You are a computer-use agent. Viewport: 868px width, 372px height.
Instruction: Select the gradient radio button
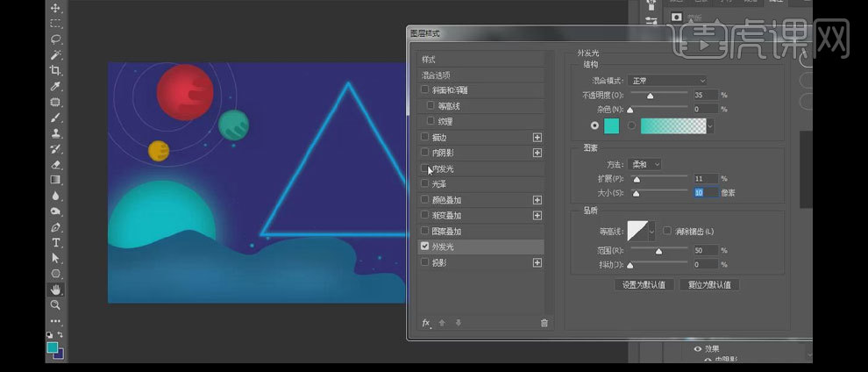pos(631,126)
